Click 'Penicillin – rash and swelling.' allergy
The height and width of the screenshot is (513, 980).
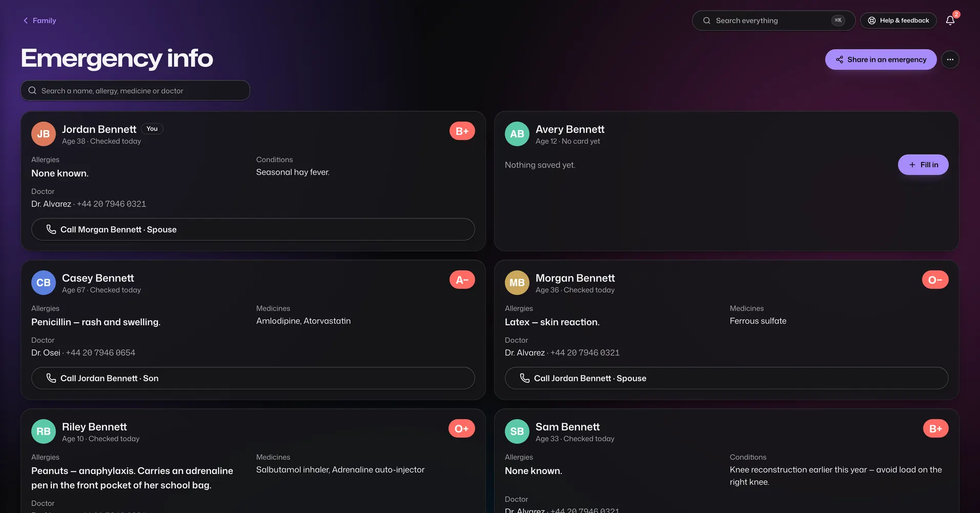[96, 322]
